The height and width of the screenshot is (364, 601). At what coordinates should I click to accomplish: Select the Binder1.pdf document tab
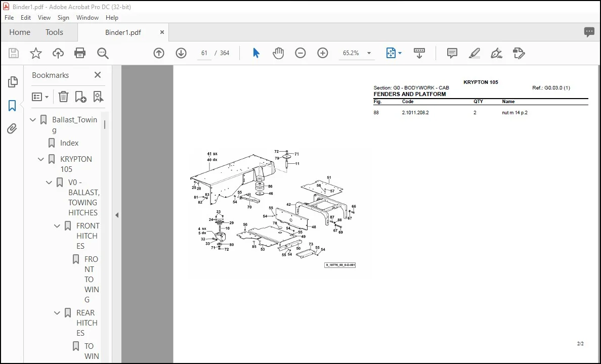pos(123,32)
